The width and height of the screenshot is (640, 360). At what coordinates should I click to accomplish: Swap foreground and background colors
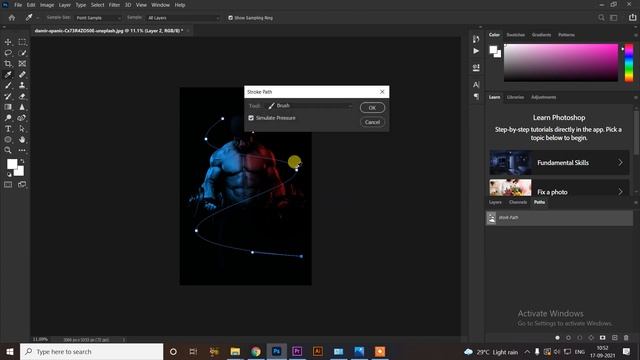point(22,161)
